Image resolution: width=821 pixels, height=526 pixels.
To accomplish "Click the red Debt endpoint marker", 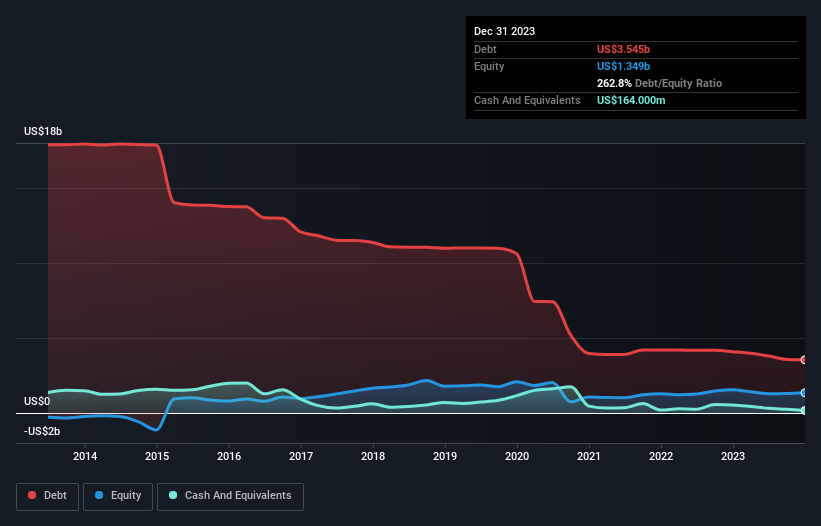I will click(804, 360).
